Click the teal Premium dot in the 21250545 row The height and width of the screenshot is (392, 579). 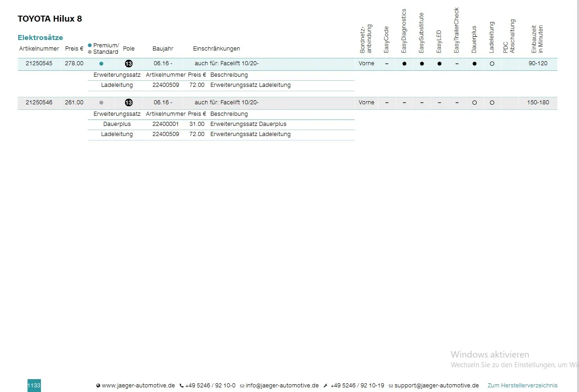pos(101,64)
